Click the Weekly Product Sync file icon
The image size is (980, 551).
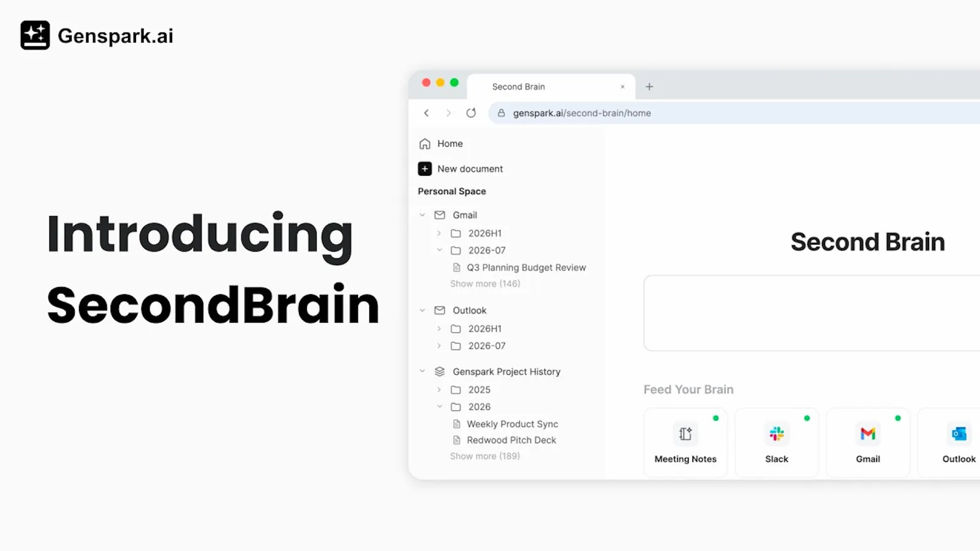[x=456, y=424]
